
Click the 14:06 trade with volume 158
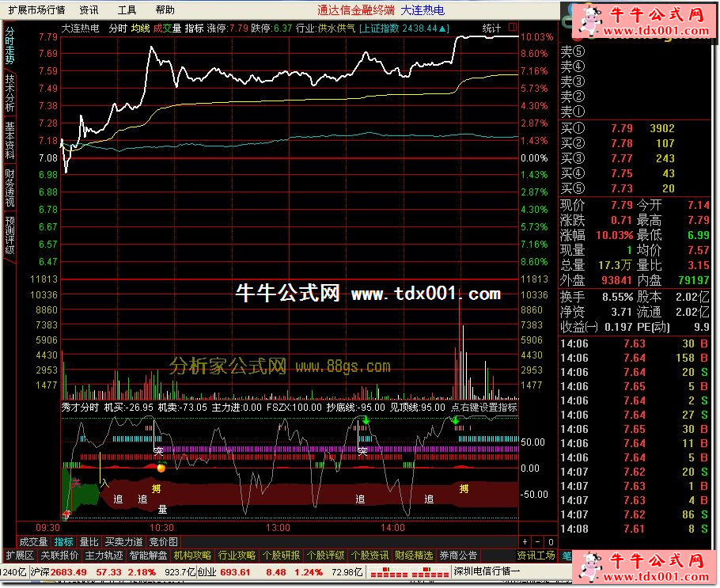(635, 358)
